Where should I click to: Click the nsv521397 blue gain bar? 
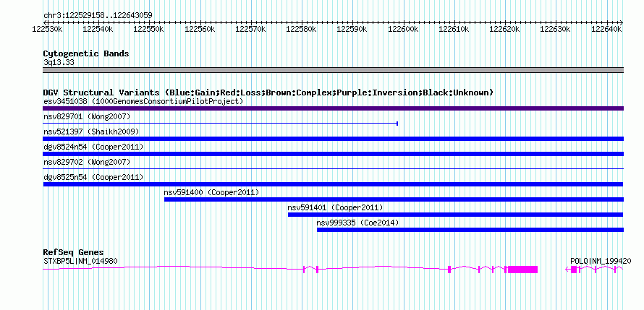[333, 139]
